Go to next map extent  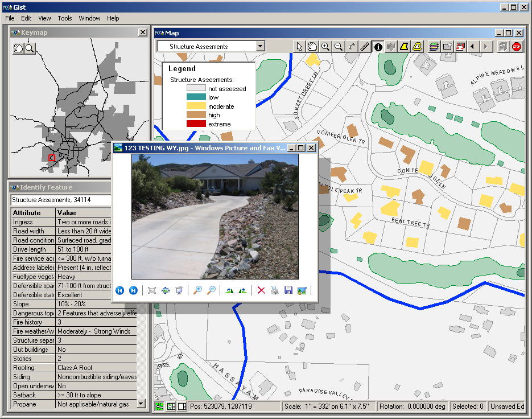[x=485, y=47]
